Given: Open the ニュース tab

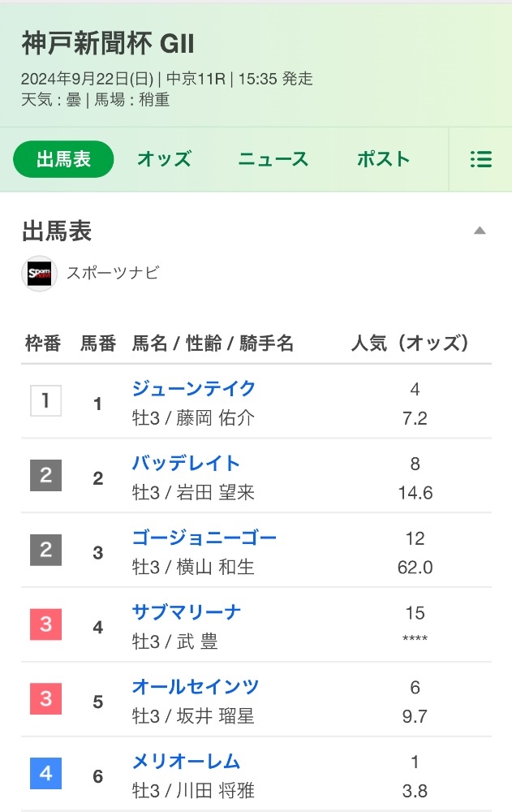Looking at the screenshot, I should point(273,159).
